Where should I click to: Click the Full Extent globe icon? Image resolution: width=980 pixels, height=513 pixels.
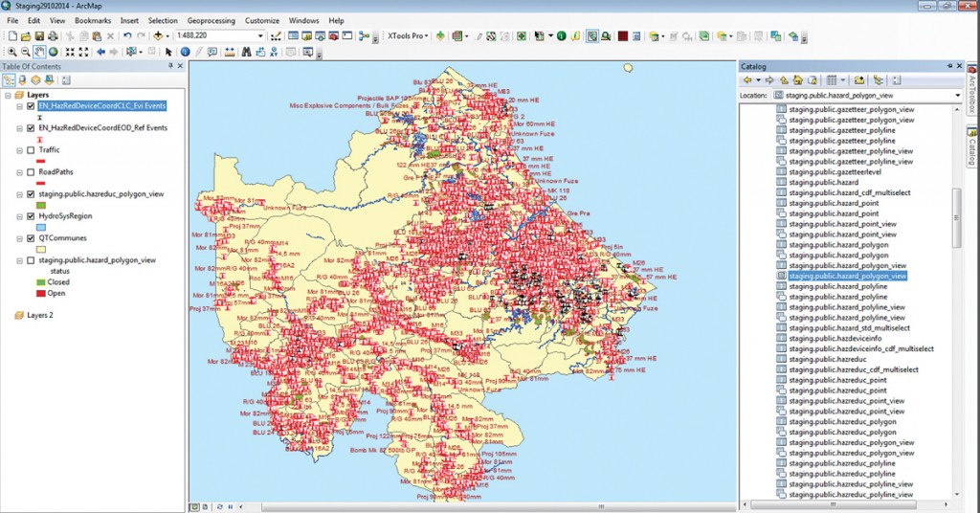click(x=54, y=52)
